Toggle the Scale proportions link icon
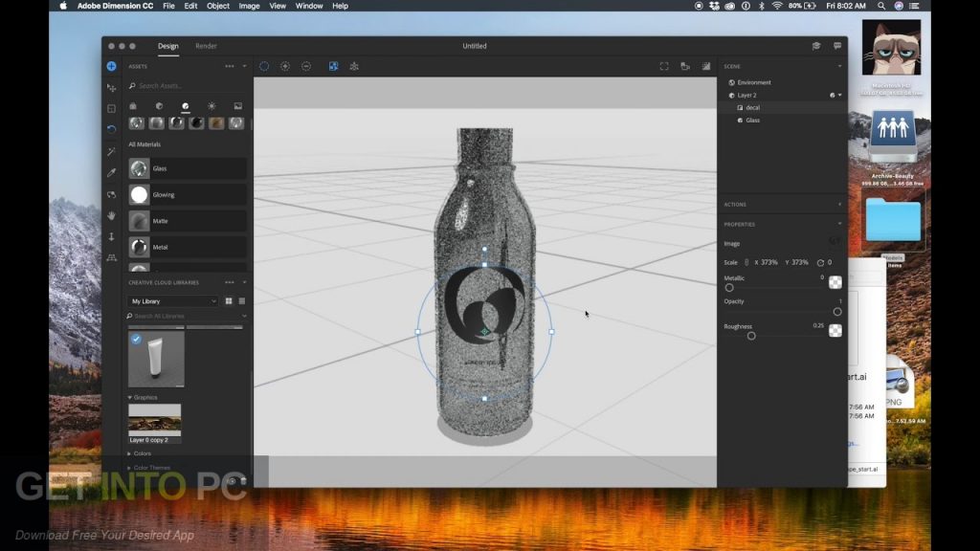 point(746,262)
